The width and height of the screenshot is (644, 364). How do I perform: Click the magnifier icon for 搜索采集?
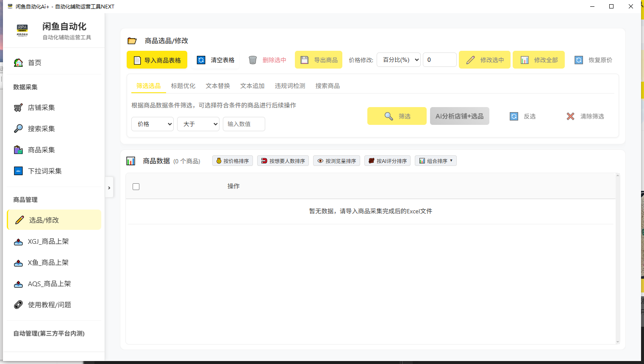click(18, 129)
